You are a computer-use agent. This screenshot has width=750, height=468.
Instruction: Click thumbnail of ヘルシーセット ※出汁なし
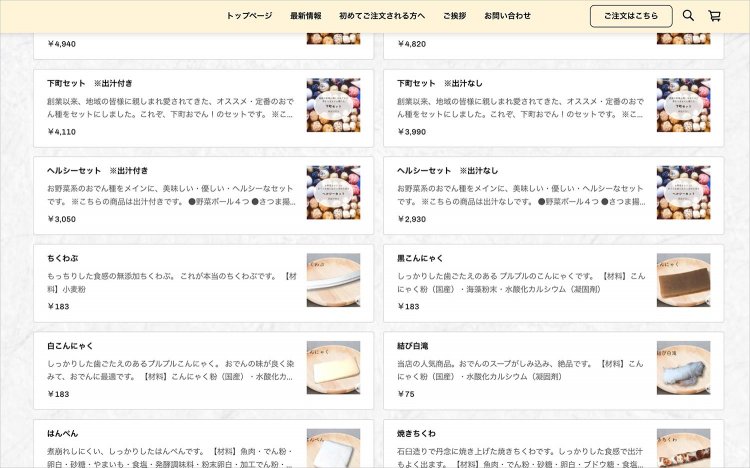click(684, 193)
